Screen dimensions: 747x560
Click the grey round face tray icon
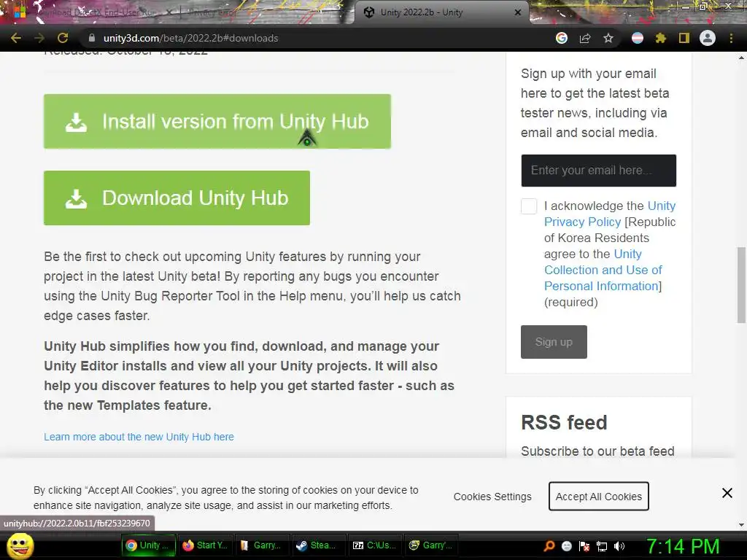pos(567,546)
